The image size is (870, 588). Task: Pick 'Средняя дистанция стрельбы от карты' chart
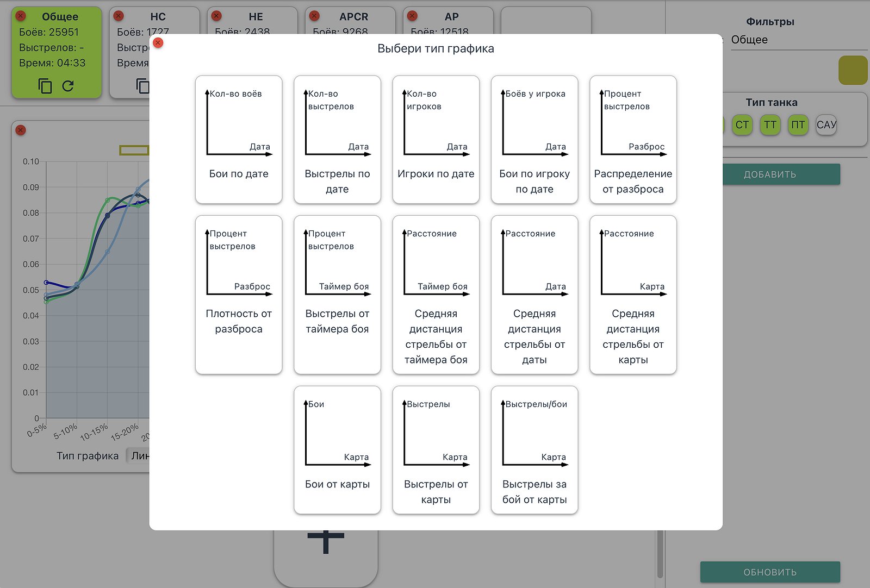click(633, 295)
